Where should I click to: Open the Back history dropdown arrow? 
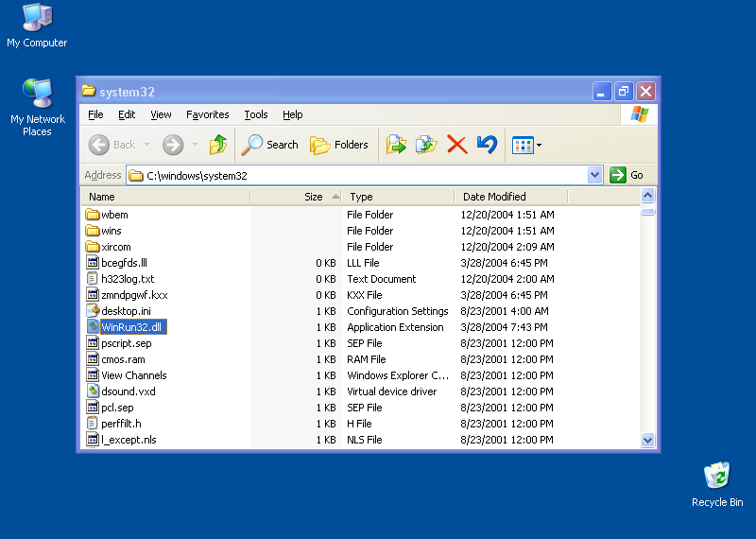146,145
